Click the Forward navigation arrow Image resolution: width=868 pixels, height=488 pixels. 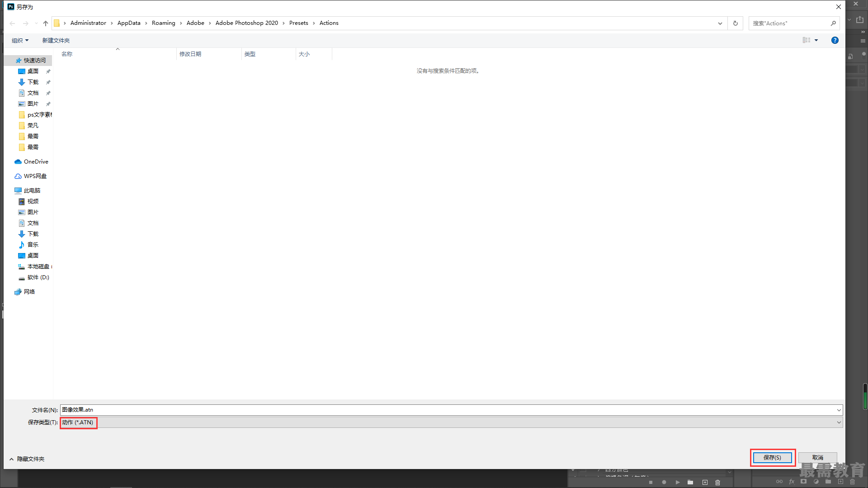pos(26,23)
